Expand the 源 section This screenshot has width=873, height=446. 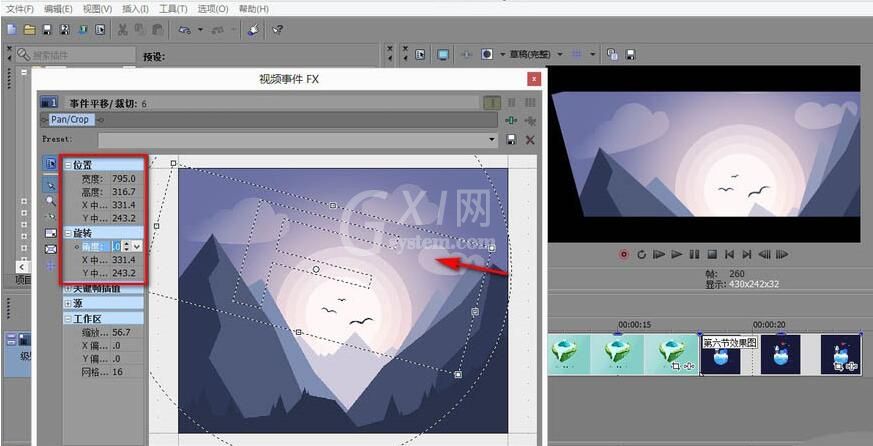68,304
